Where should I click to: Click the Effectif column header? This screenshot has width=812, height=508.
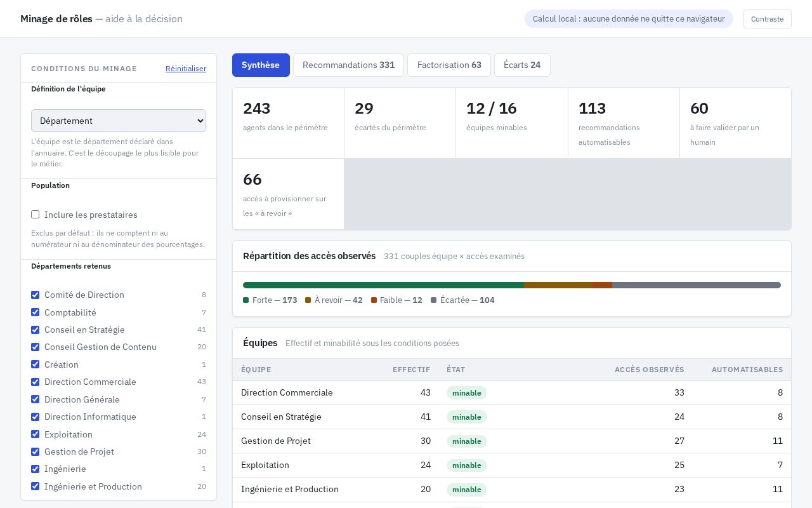coord(411,370)
